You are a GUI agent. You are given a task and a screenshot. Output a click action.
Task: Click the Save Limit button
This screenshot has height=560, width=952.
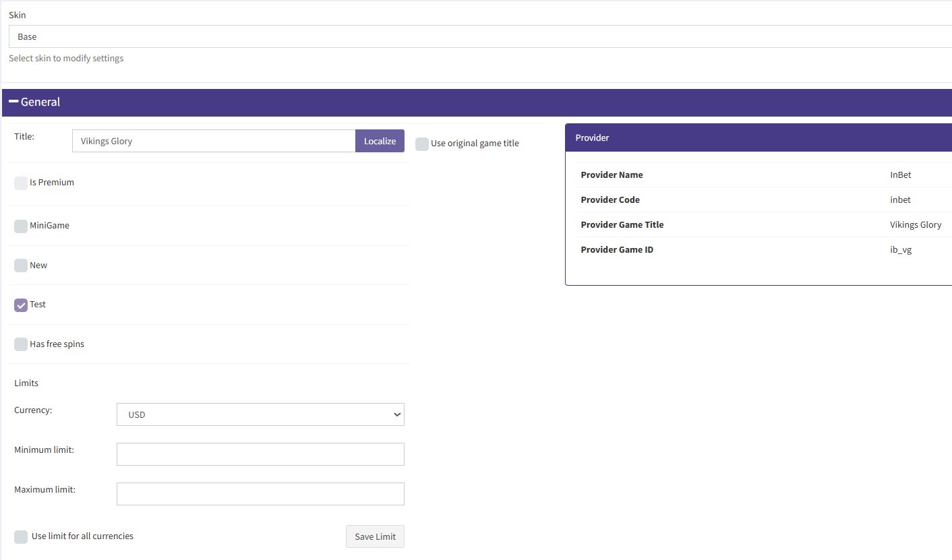tap(375, 536)
